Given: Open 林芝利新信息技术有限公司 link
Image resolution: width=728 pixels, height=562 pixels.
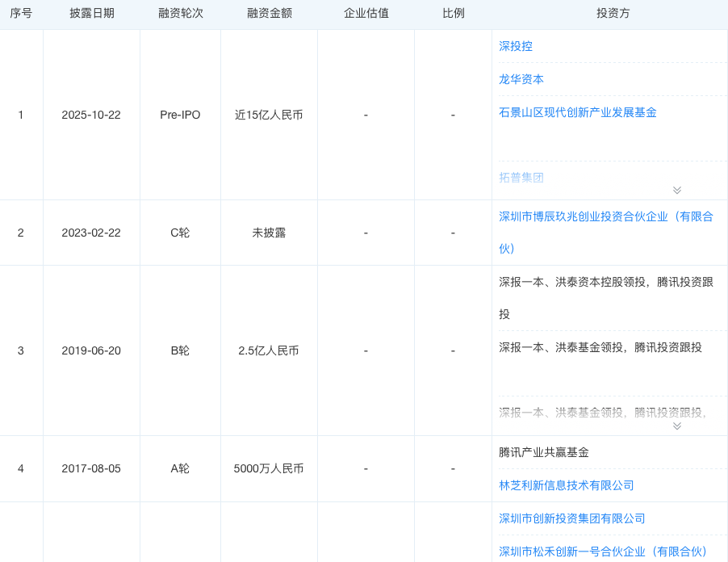Looking at the screenshot, I should 567,485.
